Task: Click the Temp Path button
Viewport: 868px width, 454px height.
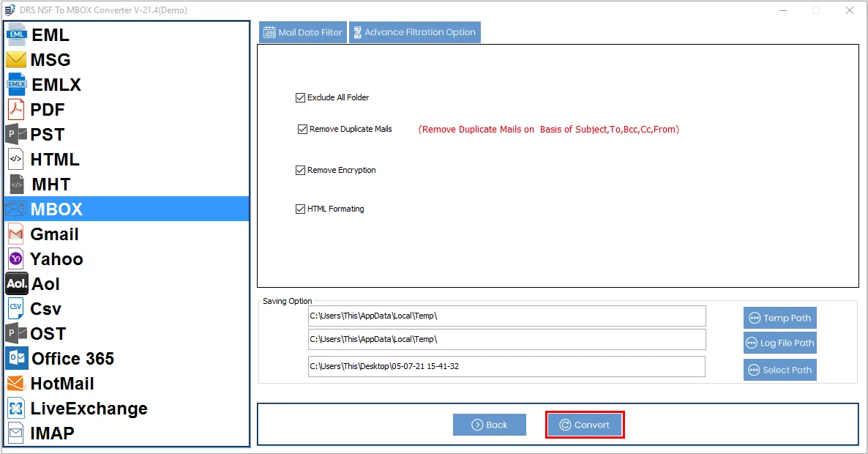Action: [x=780, y=318]
